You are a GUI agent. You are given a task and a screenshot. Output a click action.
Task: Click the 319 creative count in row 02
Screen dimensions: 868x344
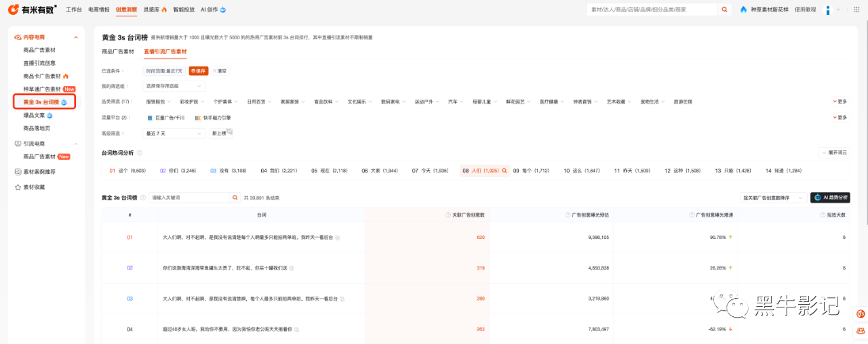point(480,268)
